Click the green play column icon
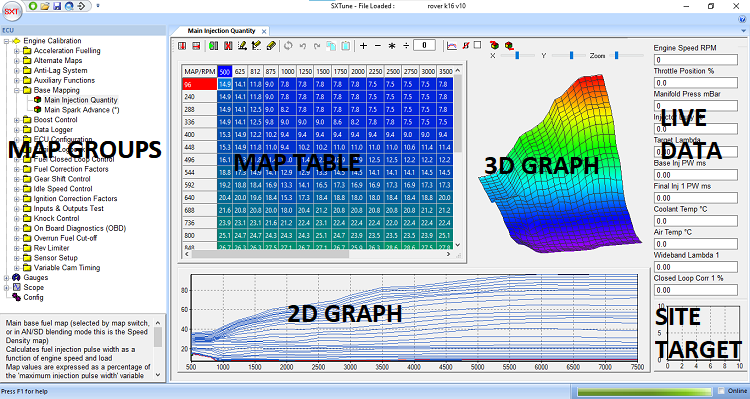The height and width of the screenshot is (399, 750). [214, 46]
